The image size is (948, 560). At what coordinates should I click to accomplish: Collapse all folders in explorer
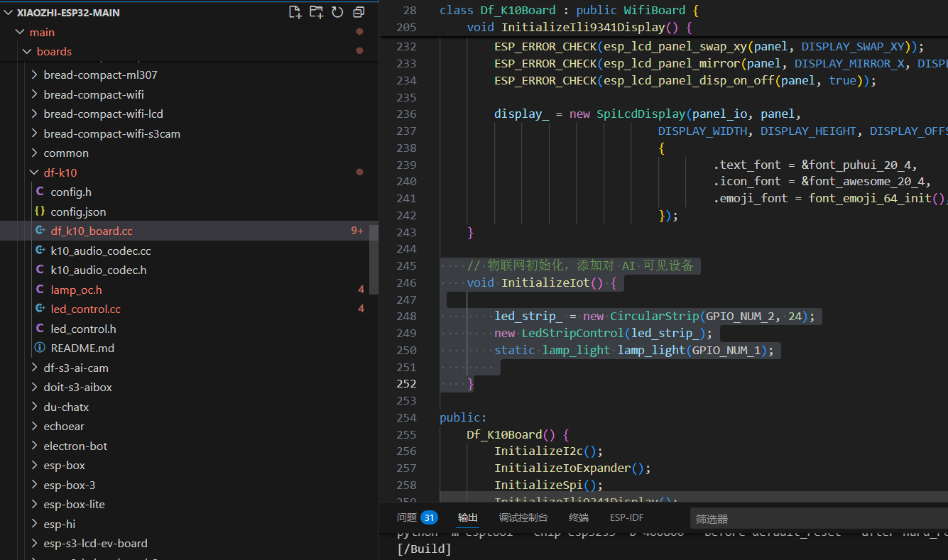click(359, 11)
